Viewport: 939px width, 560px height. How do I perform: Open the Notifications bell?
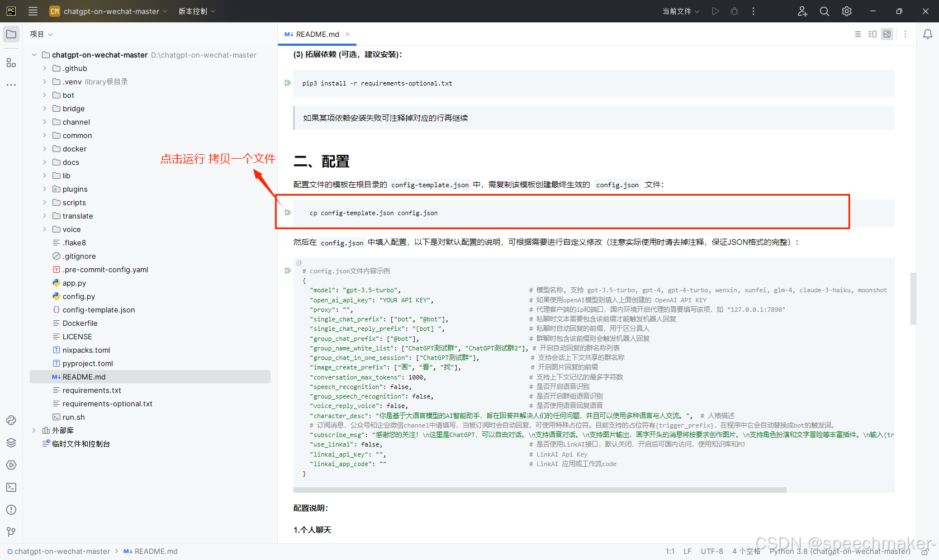[x=928, y=34]
